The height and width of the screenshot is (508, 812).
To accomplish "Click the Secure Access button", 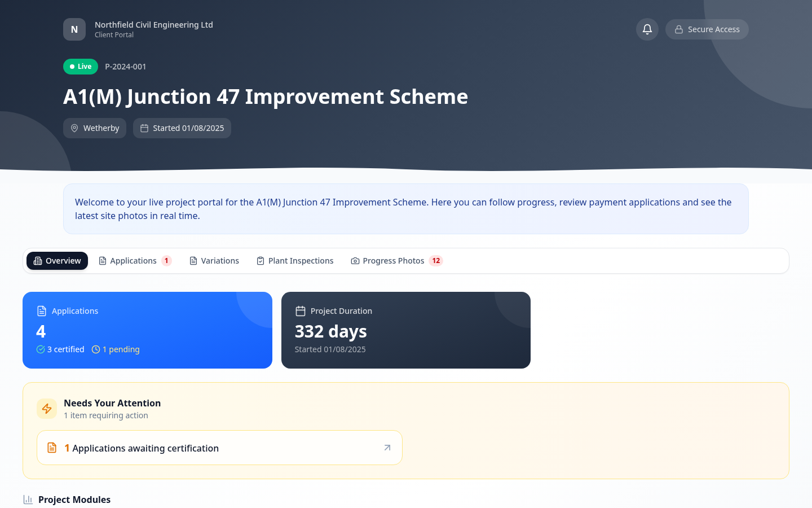I will (707, 29).
